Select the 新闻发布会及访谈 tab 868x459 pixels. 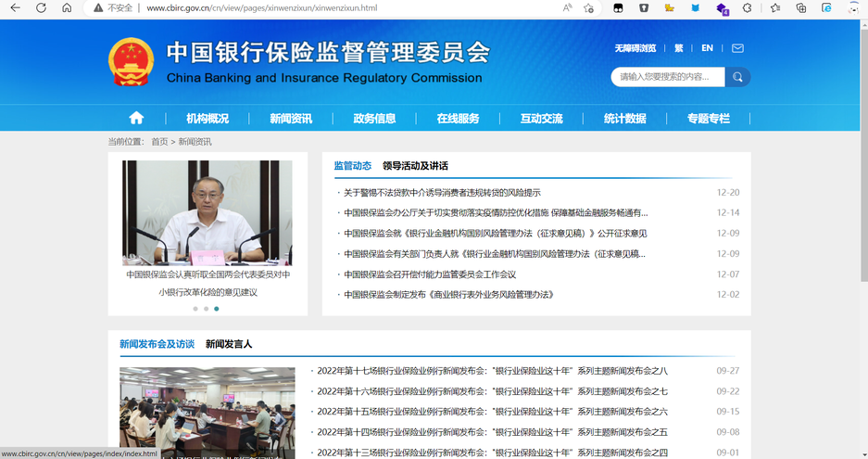click(x=157, y=344)
